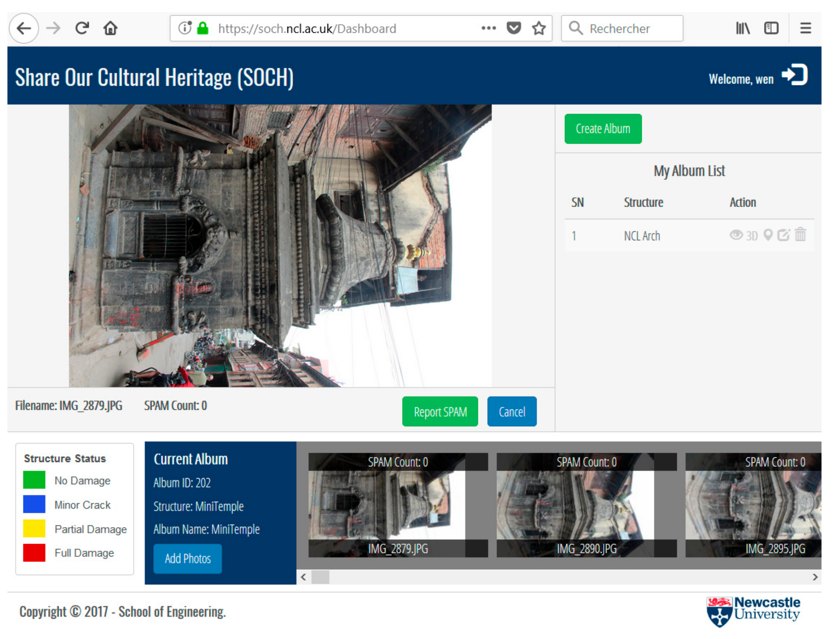Select the IMG_2890.JPG thumbnail

point(586,505)
